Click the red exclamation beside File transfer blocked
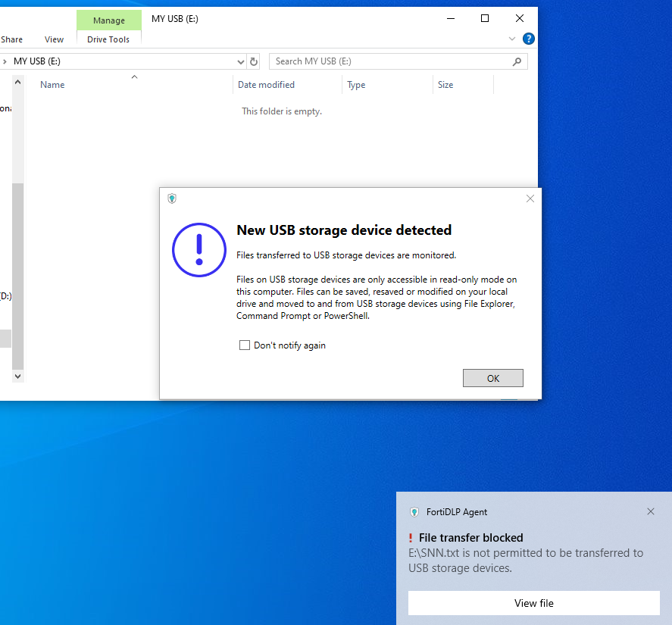 pyautogui.click(x=411, y=538)
